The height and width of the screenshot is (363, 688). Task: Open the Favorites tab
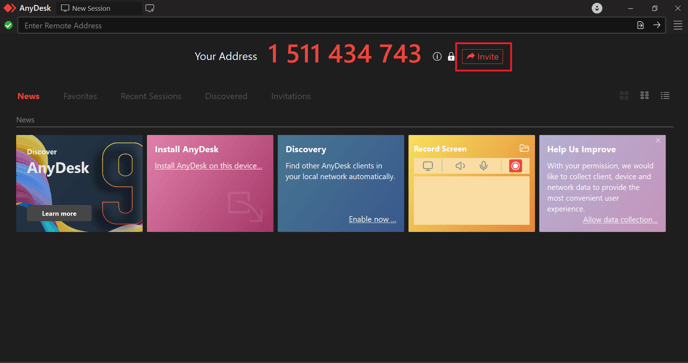pyautogui.click(x=80, y=96)
